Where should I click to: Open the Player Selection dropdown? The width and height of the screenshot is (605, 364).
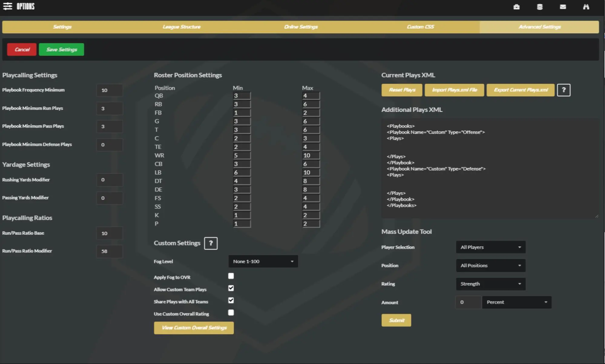click(x=491, y=247)
